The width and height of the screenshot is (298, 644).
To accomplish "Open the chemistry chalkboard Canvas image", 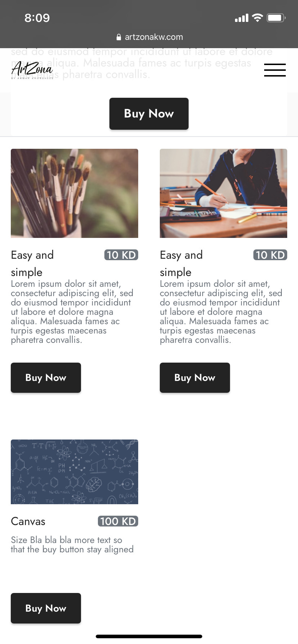I will [x=74, y=472].
